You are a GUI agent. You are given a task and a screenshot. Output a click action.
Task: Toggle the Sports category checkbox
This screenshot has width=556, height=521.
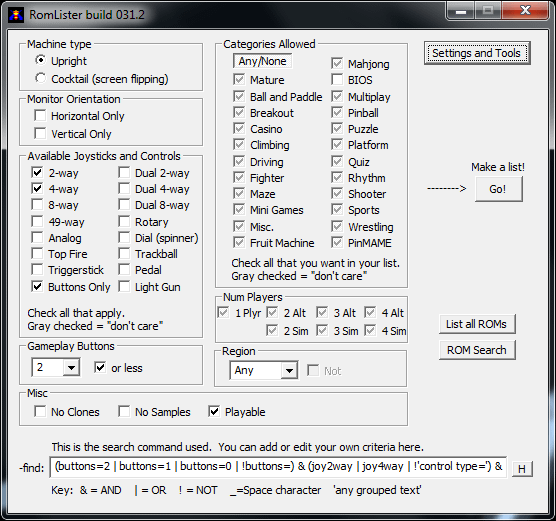click(337, 210)
